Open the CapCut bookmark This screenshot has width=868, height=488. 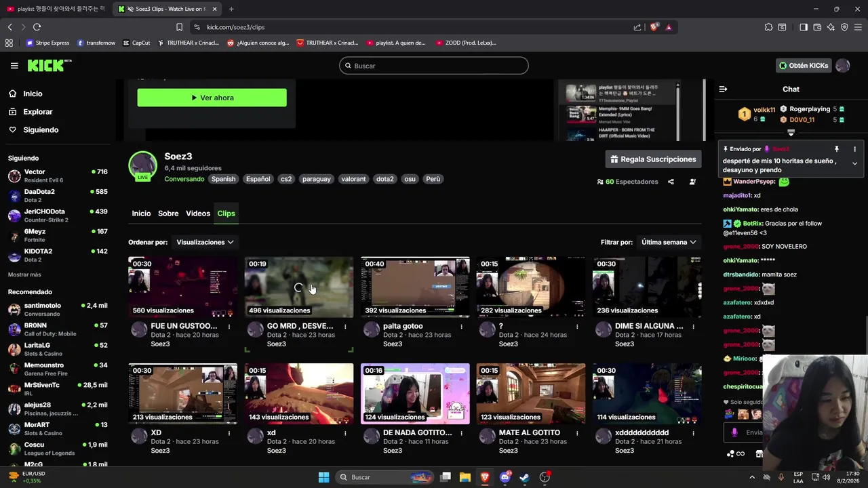136,43
